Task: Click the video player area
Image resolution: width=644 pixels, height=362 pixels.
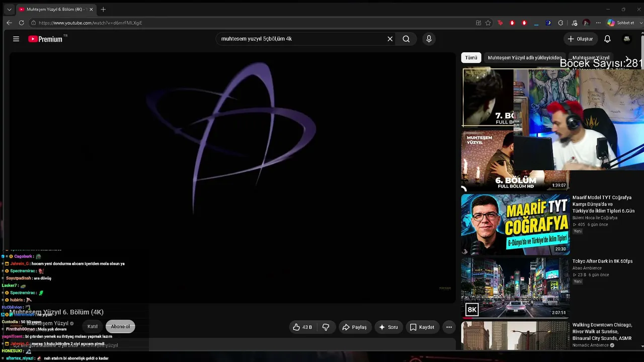Action: (232, 178)
